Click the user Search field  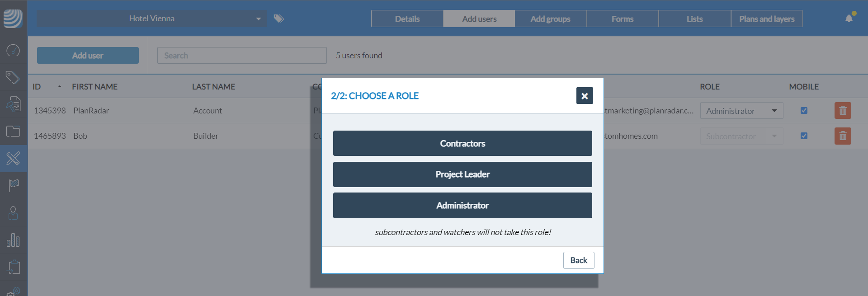click(x=242, y=56)
